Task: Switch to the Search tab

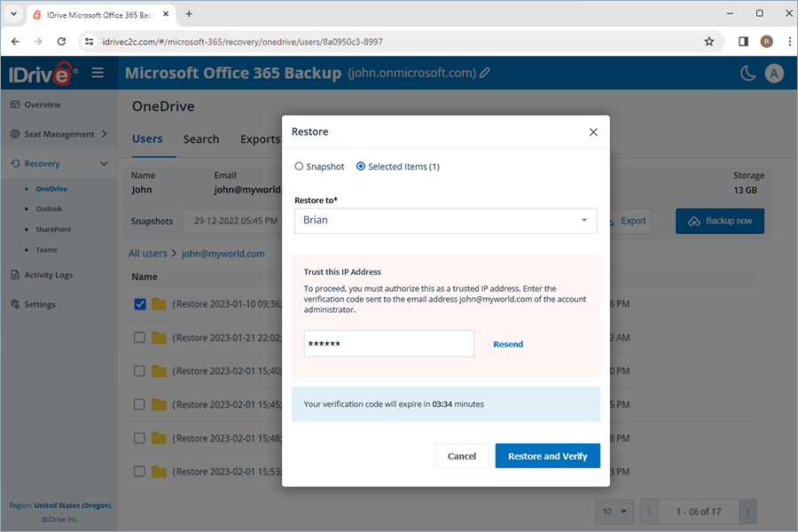Action: (x=201, y=139)
